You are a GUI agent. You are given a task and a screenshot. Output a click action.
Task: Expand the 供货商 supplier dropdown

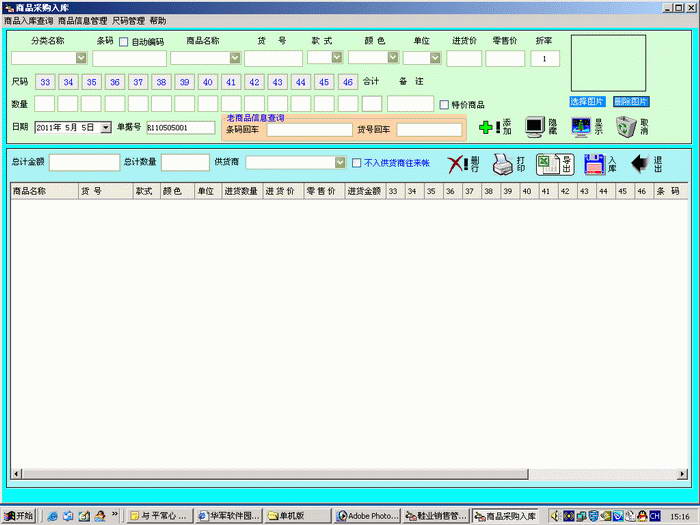[340, 162]
